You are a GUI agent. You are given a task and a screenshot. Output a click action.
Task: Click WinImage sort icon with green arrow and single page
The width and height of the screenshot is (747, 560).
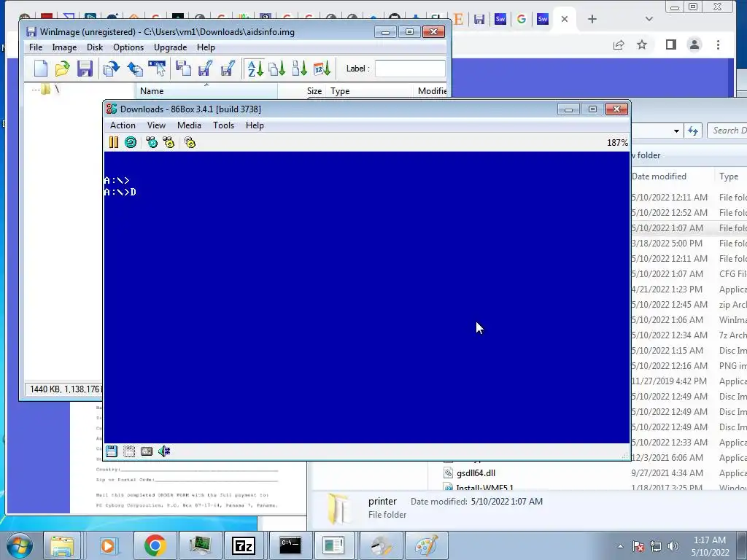pyautogui.click(x=277, y=69)
